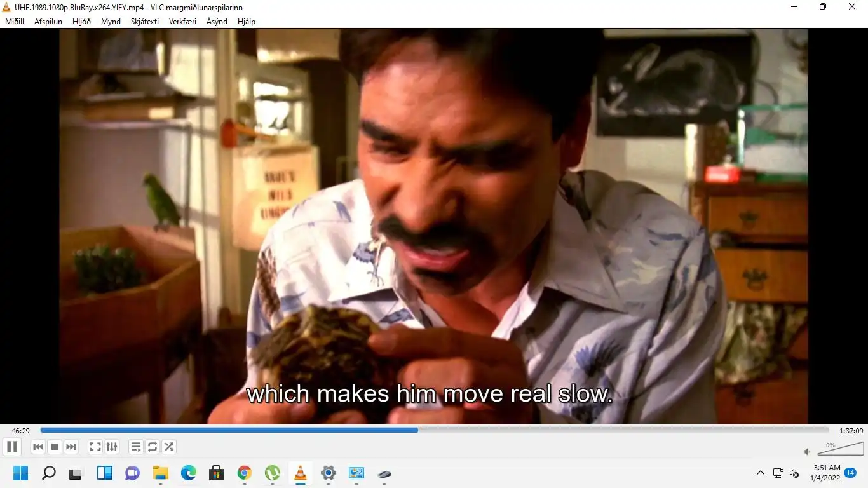Open the Afspilun menu
The height and width of the screenshot is (488, 868).
(48, 21)
